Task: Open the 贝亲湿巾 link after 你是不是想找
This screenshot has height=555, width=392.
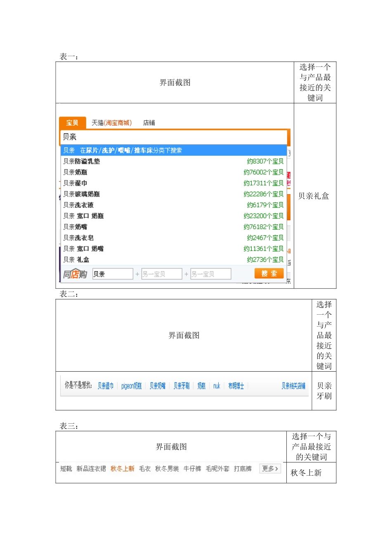Action: click(x=106, y=386)
